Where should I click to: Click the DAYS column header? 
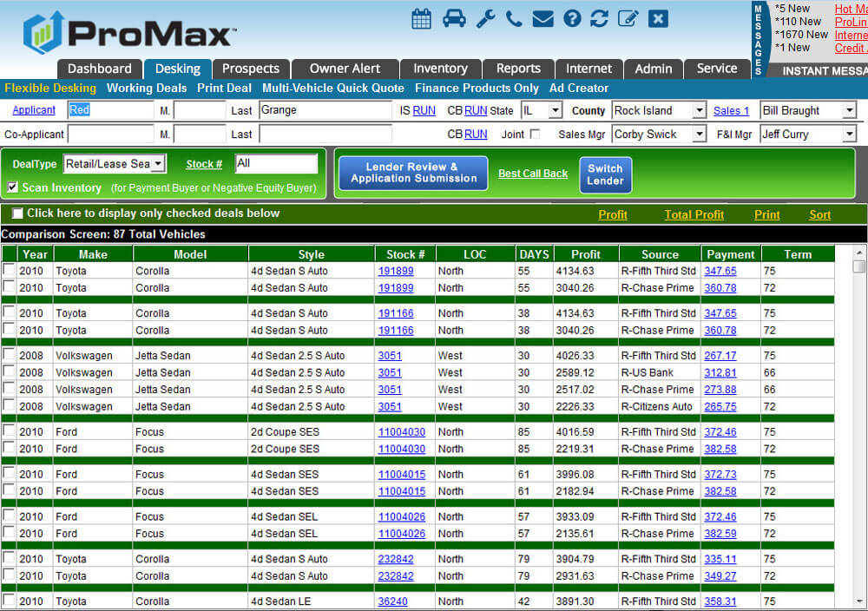click(534, 254)
